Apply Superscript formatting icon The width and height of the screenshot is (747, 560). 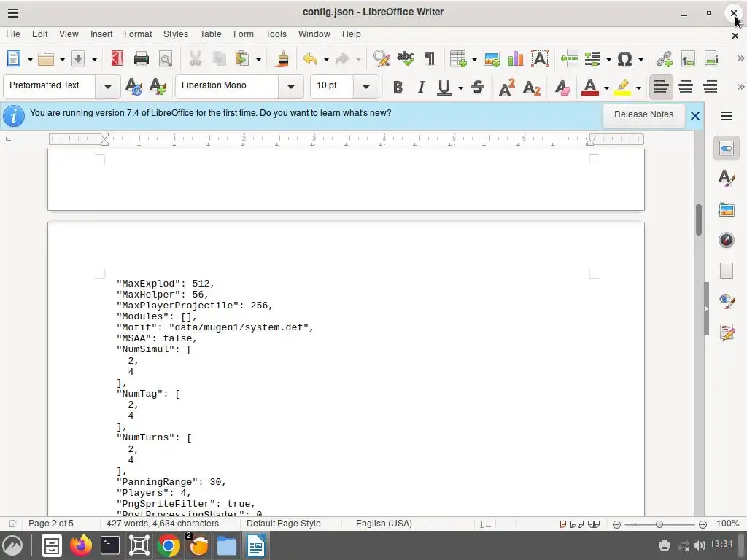point(507,87)
